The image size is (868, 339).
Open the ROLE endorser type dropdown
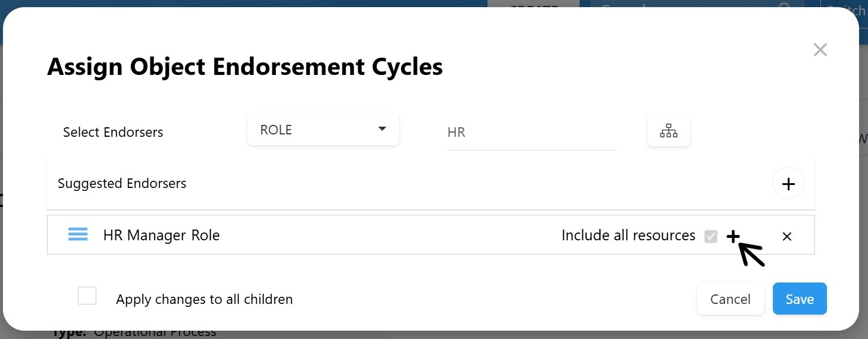322,130
